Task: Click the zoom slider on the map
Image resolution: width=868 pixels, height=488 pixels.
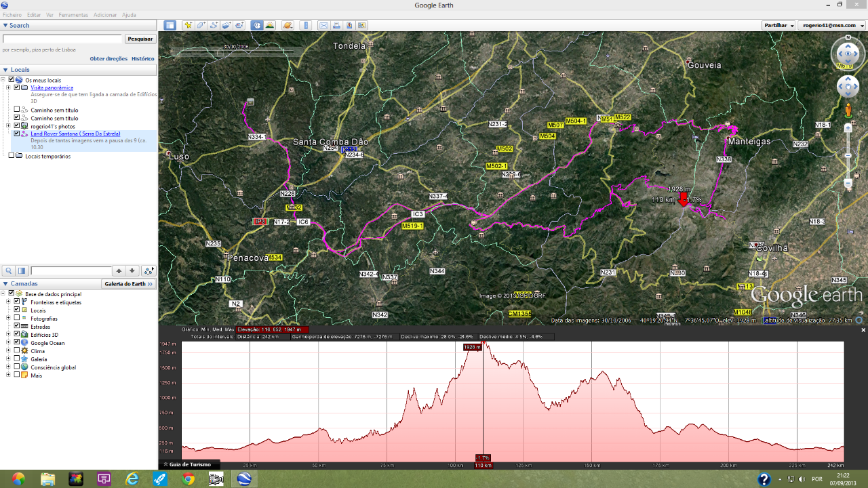Action: [848, 156]
